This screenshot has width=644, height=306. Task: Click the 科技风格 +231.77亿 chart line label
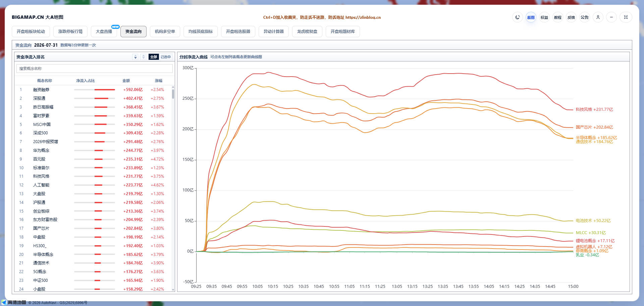pos(594,110)
